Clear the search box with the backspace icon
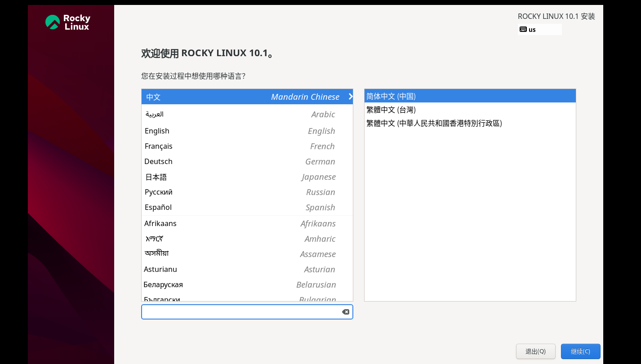The height and width of the screenshot is (364, 641). point(345,312)
